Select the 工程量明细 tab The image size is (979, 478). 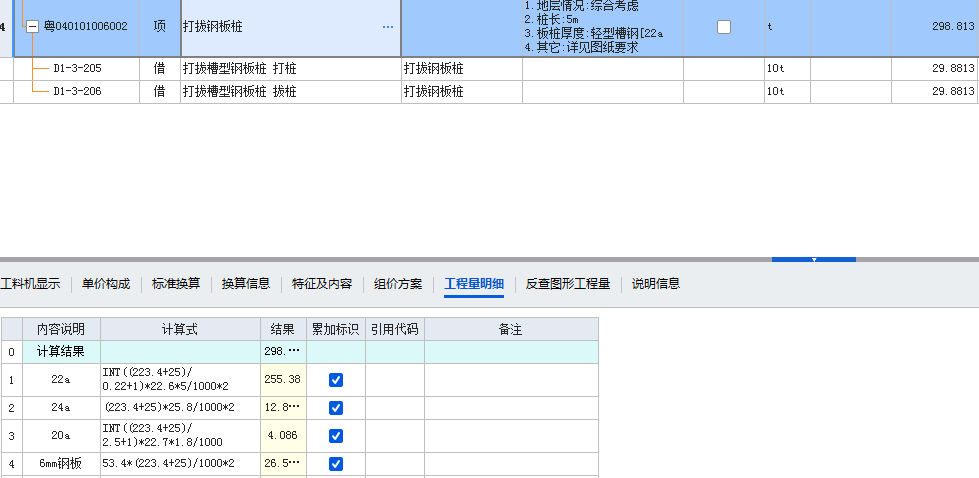click(474, 284)
